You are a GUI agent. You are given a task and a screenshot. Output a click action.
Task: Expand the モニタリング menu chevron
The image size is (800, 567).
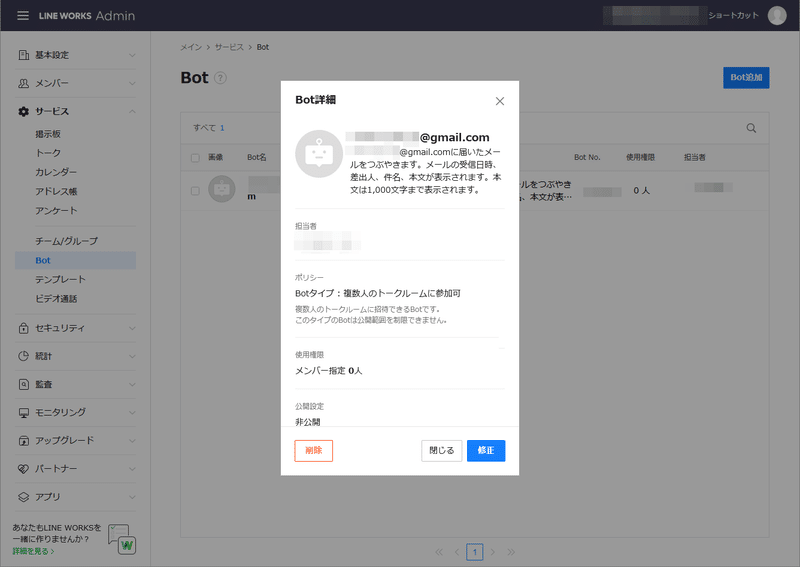coord(132,412)
